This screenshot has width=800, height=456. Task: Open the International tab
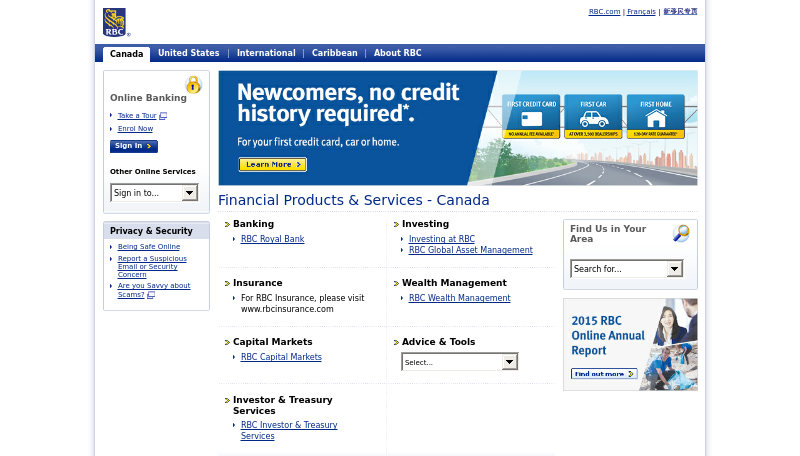(x=266, y=53)
